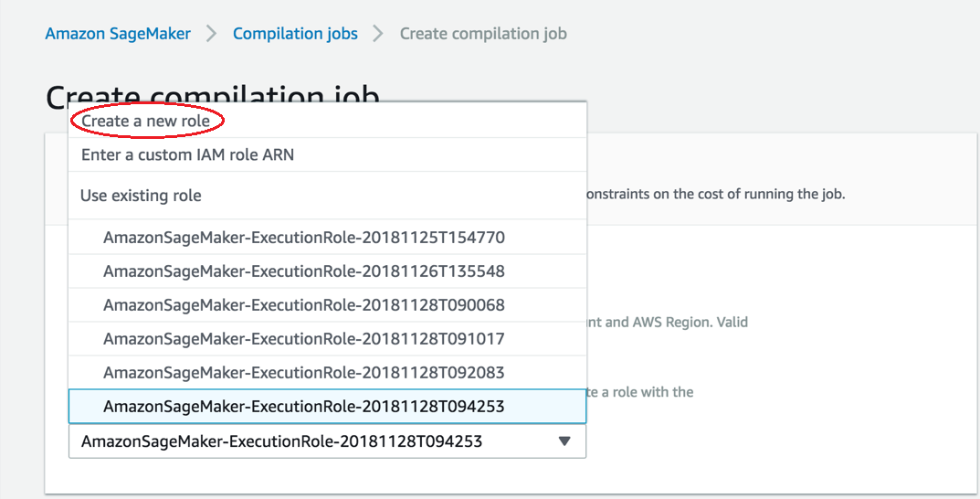
Task: Select role ending in 20181126T135548
Action: [x=303, y=271]
